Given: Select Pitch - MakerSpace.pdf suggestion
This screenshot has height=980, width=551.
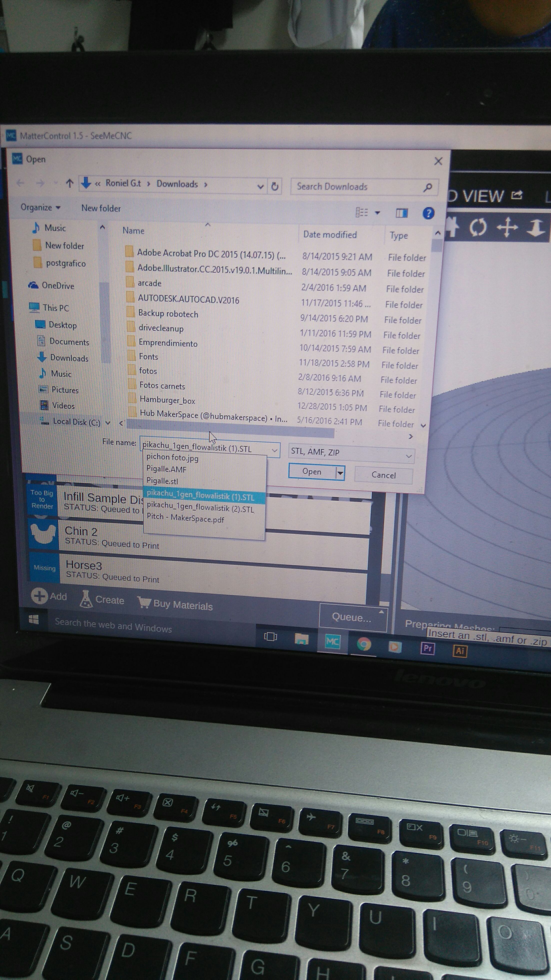Looking at the screenshot, I should click(x=185, y=518).
